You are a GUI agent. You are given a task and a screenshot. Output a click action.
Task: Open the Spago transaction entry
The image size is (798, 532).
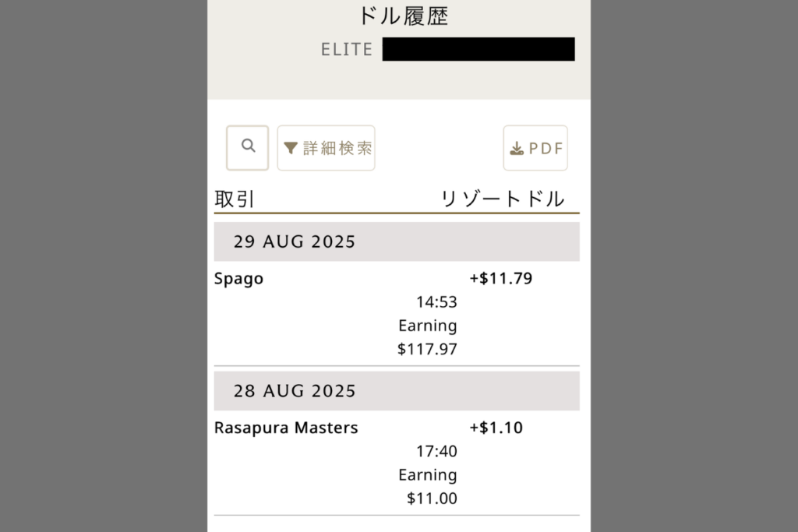tap(238, 279)
